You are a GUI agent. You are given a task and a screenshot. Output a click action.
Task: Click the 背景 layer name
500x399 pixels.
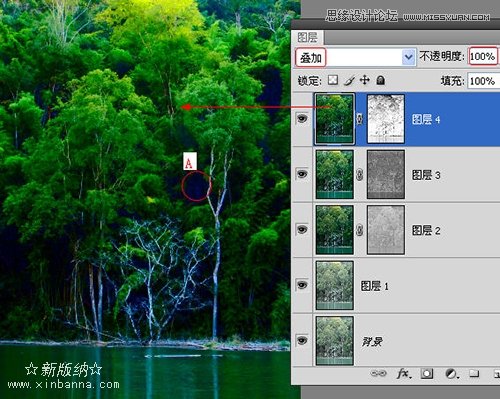[x=372, y=342]
